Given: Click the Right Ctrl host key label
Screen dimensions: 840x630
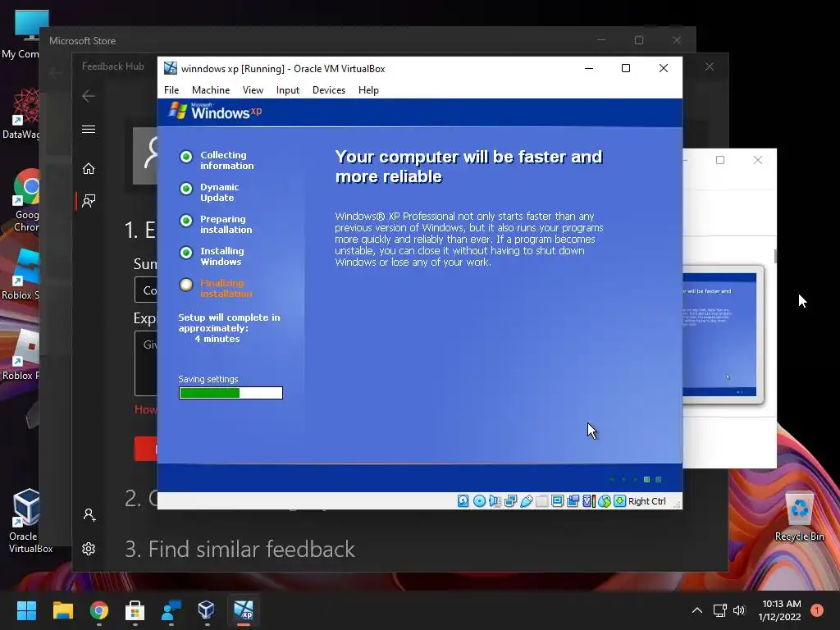Looking at the screenshot, I should point(646,501).
